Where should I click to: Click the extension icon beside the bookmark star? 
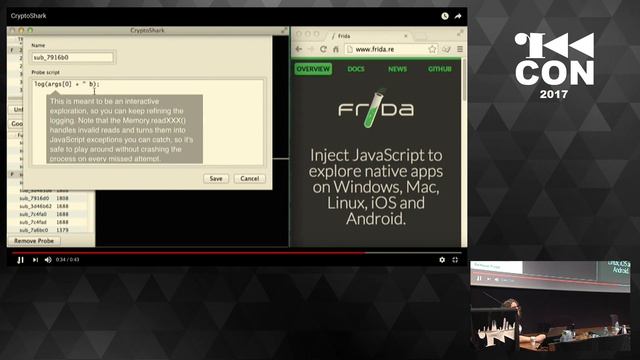coord(446,49)
